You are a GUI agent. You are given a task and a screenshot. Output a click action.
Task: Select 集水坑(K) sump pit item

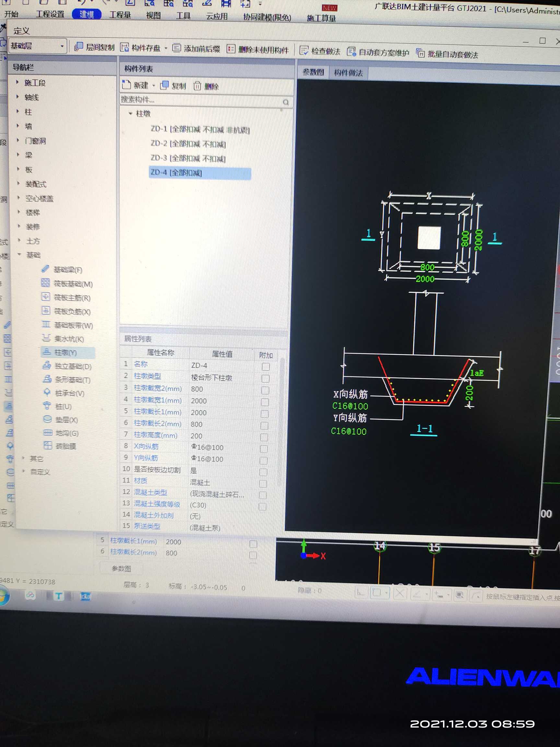63,339
